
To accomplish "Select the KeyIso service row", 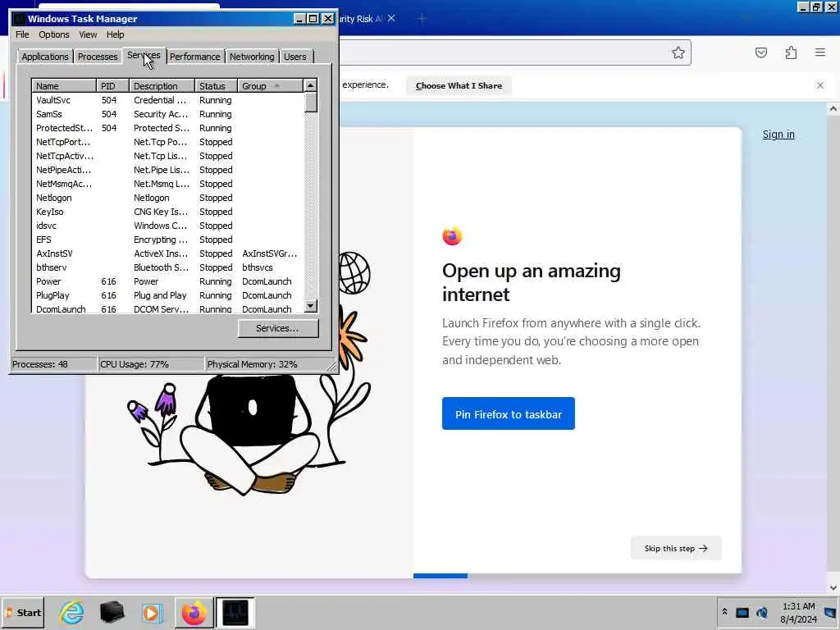I will tap(167, 212).
